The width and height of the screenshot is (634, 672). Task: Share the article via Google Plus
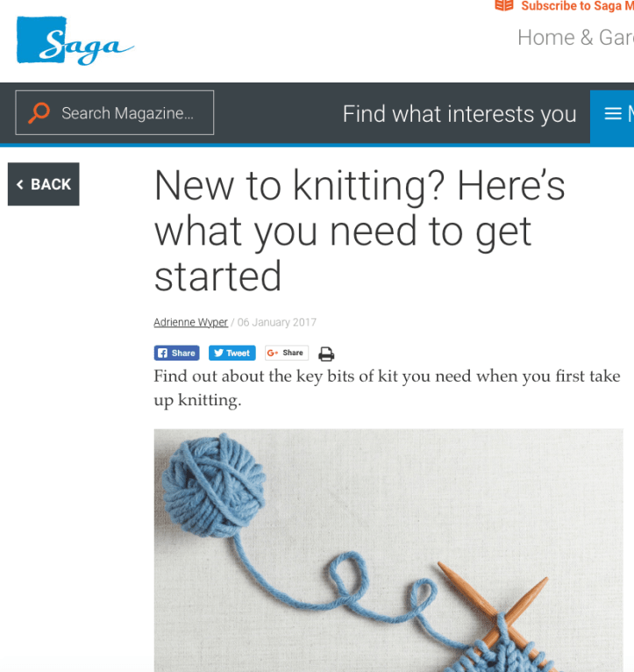tap(287, 353)
